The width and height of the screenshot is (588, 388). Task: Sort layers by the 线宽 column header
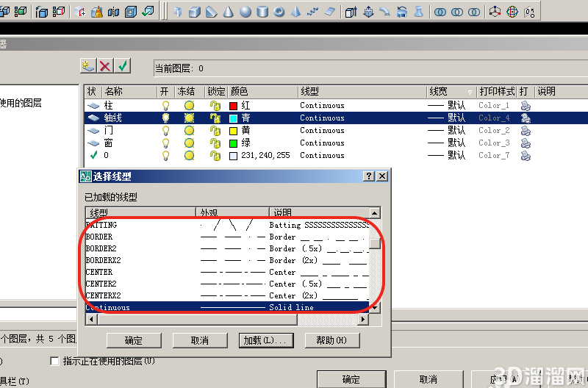coord(452,91)
